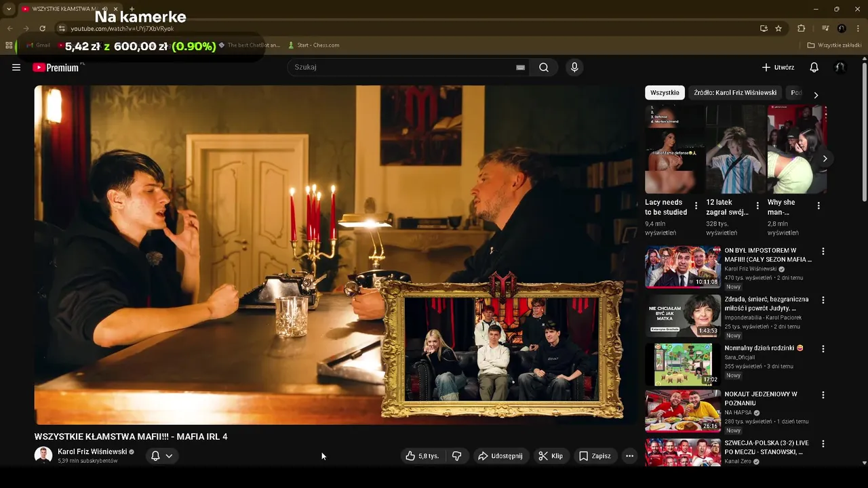Open options for 'Lacy needs to be studied' short
The width and height of the screenshot is (868, 488).
pyautogui.click(x=696, y=206)
